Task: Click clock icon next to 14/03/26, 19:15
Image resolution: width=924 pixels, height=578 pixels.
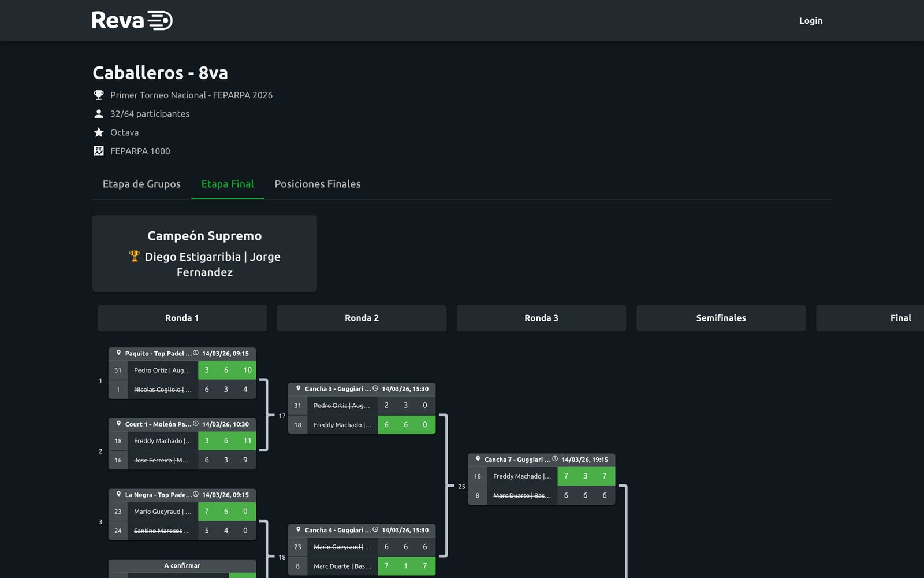Action: 555,458
